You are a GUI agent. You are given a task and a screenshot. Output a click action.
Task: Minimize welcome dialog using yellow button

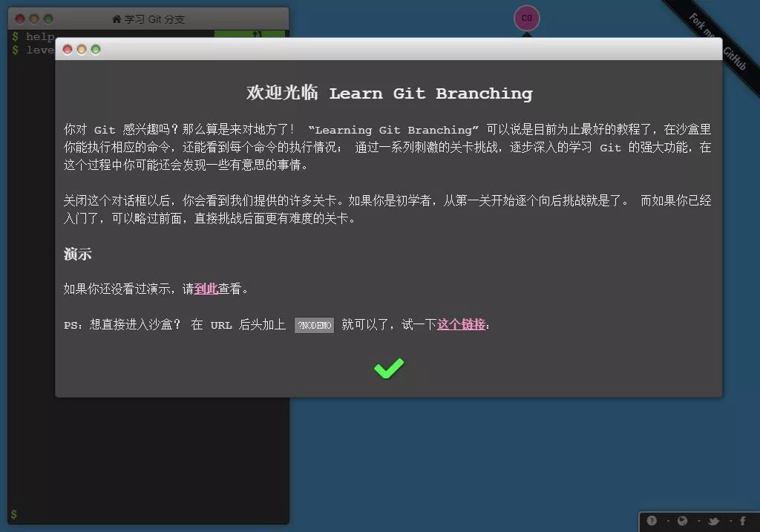(82, 50)
